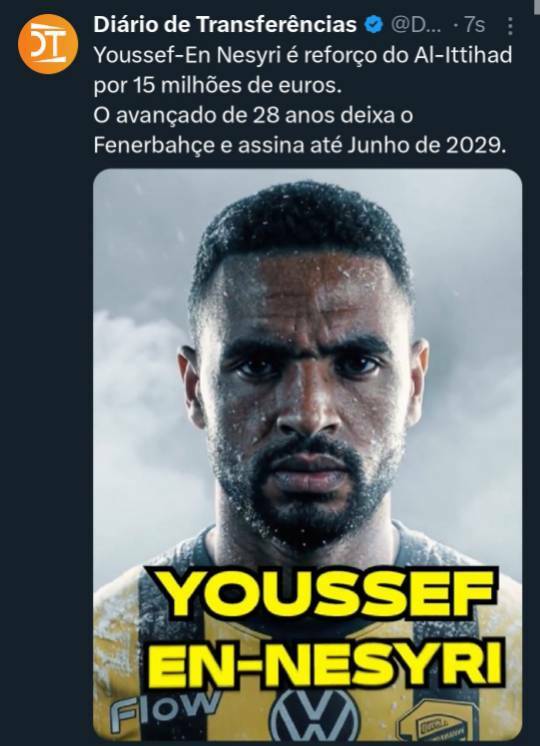This screenshot has width=540, height=746.
Task: Click the text about Fenerbahçe and 2029
Action: coord(300,146)
